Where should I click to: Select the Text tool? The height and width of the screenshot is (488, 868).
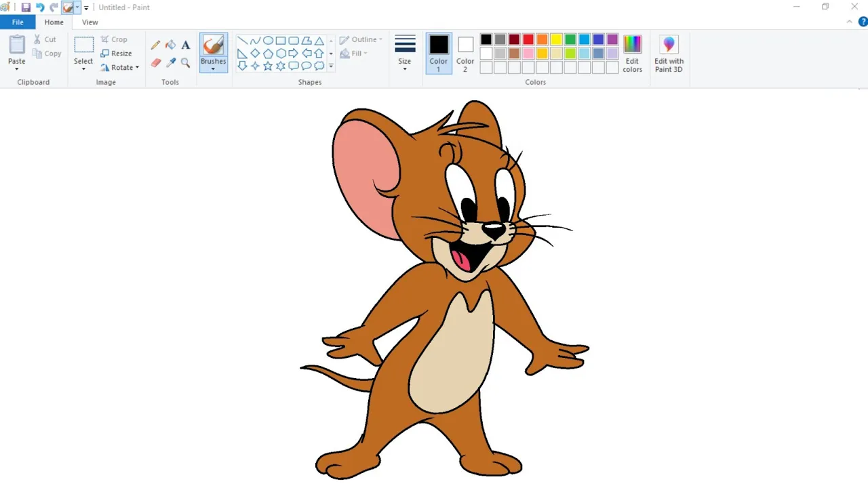[185, 45]
